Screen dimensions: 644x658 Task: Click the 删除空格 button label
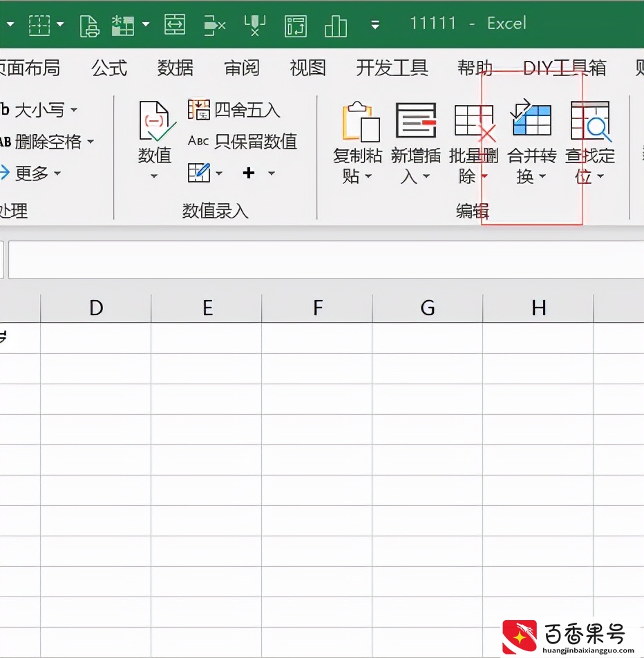[x=48, y=142]
